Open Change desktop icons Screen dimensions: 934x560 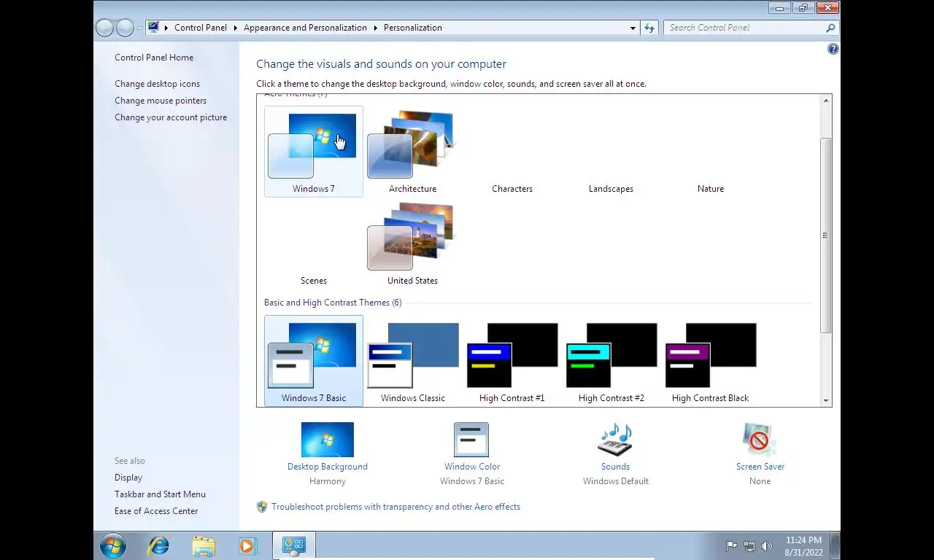tap(157, 84)
